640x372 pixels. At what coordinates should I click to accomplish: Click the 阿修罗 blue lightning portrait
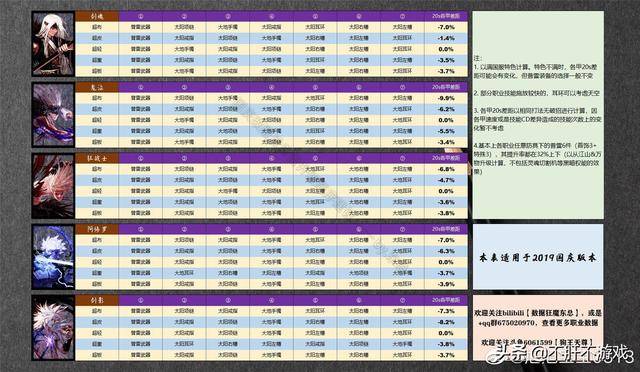pos(53,257)
